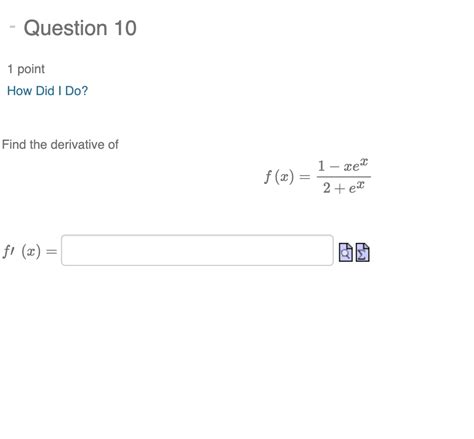
Task: Open the equation editor sigma icon
Action: coord(362,252)
